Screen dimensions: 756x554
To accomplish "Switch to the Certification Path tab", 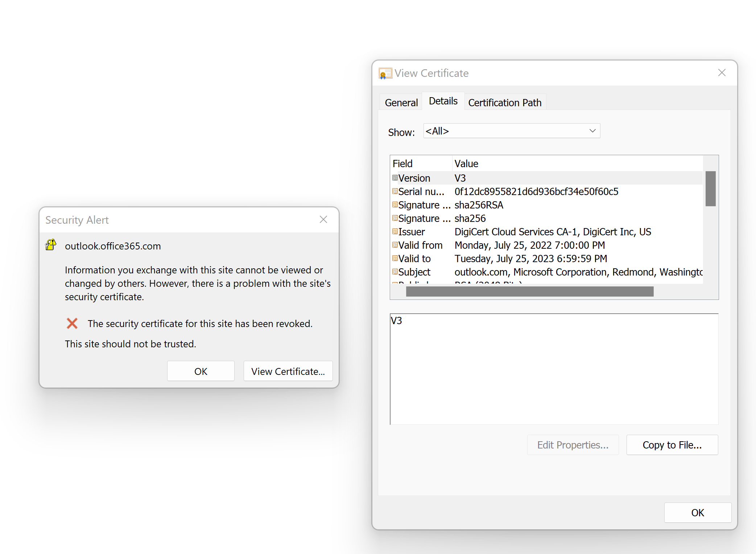I will point(504,103).
